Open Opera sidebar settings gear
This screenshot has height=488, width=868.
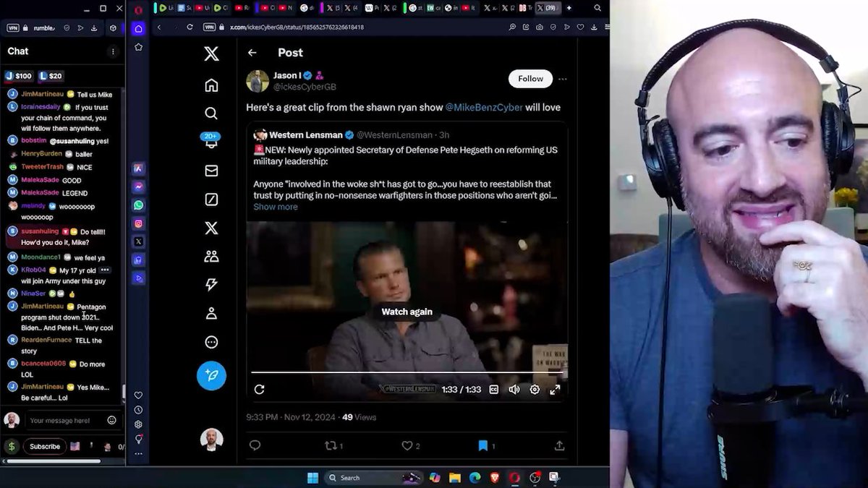(138, 424)
